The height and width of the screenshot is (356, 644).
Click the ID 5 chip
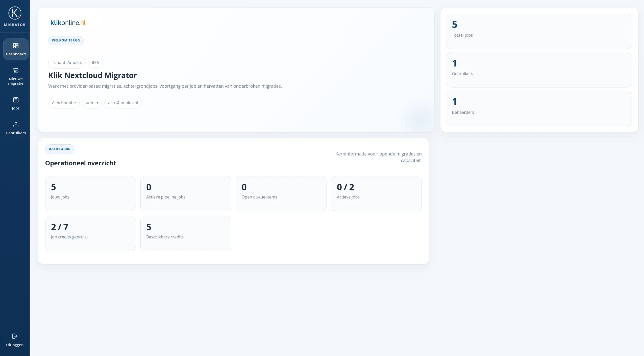point(95,62)
